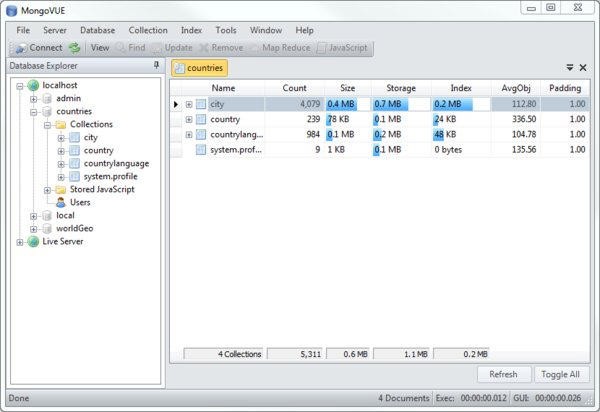
Task: Collapse the countries database node in tree
Action: pyautogui.click(x=34, y=112)
